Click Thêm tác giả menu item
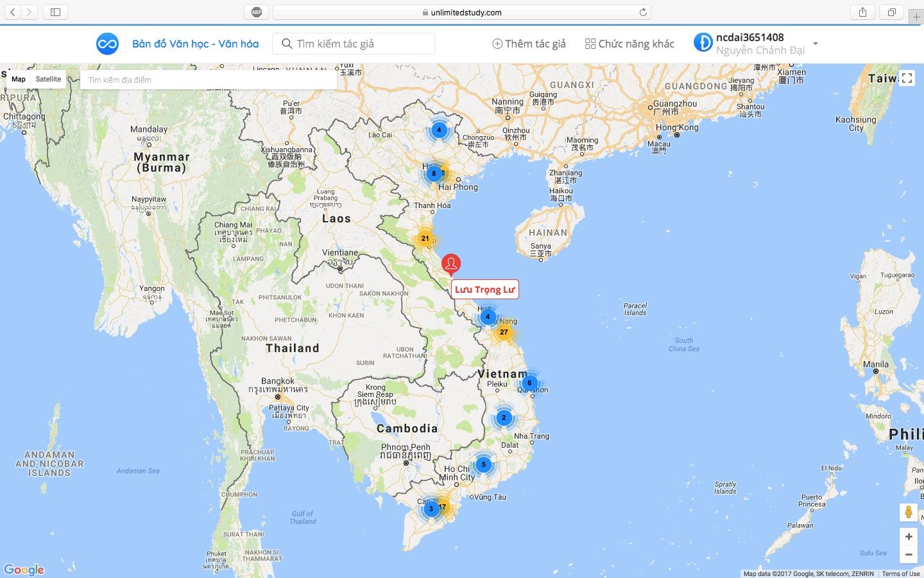 pos(529,44)
